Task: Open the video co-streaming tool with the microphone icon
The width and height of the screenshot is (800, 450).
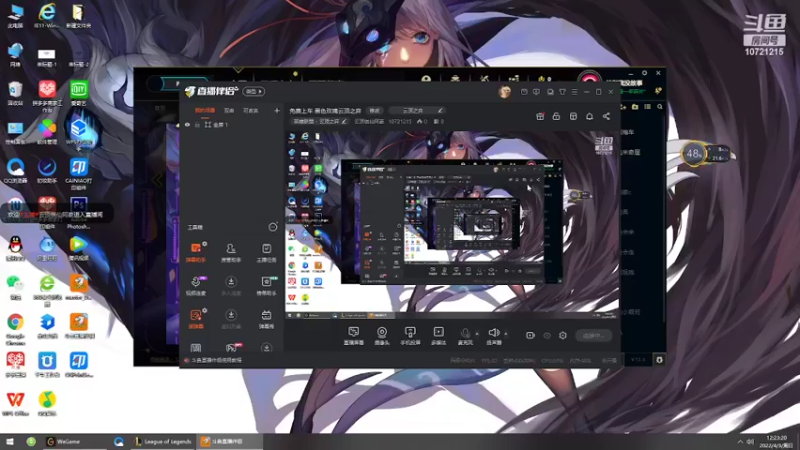Action: pos(196,285)
